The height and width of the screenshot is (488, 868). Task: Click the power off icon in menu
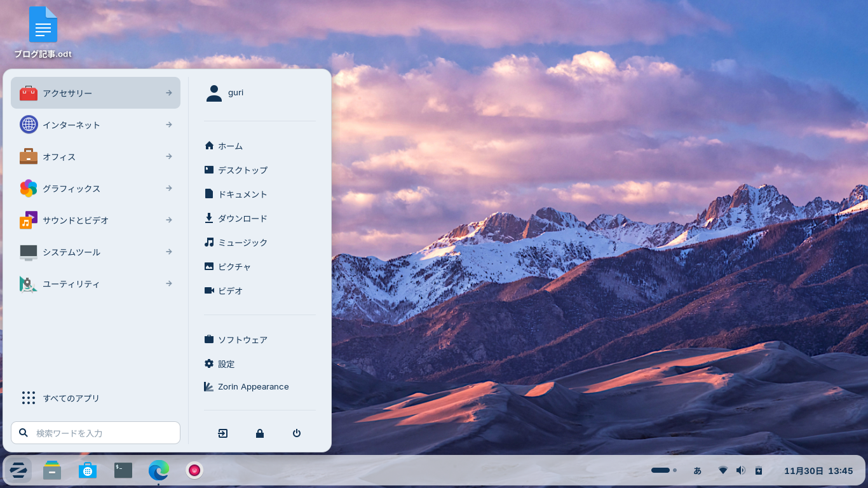coord(297,433)
